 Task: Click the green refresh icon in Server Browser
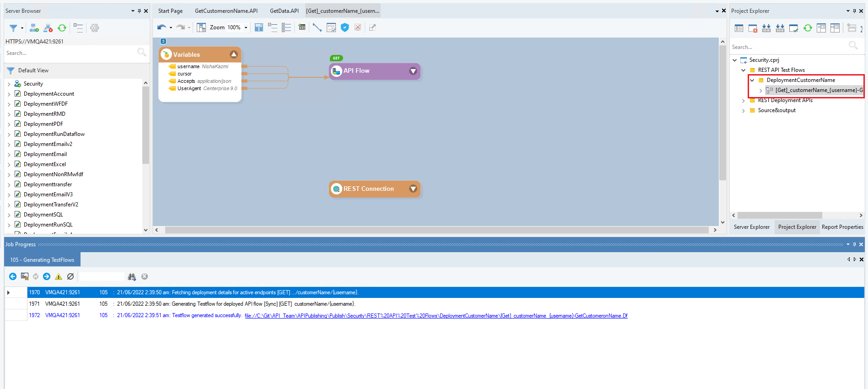[x=62, y=28]
